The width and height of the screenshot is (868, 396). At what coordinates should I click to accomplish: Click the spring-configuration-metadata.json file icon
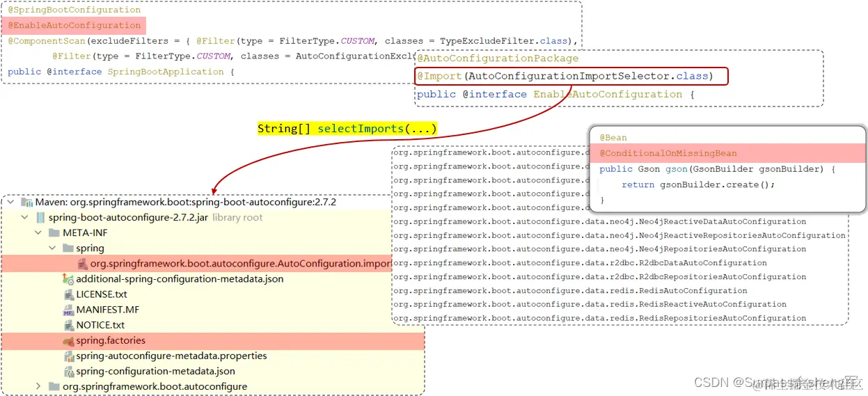click(68, 371)
